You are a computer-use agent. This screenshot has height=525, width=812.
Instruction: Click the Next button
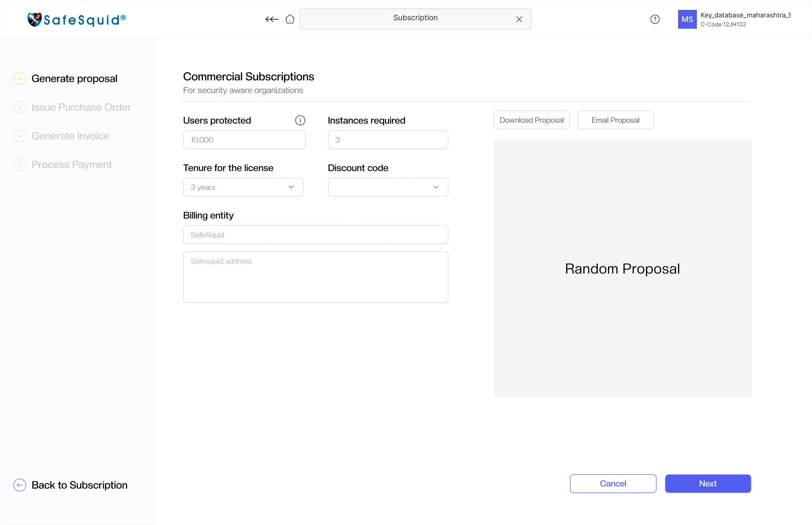(708, 484)
